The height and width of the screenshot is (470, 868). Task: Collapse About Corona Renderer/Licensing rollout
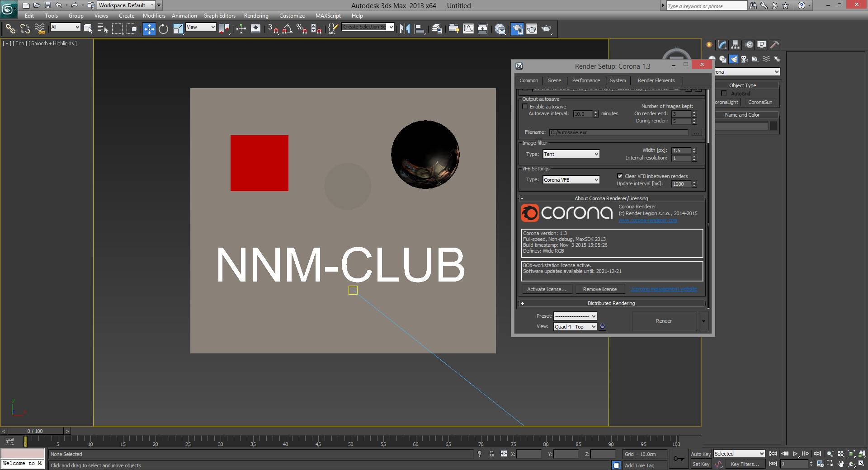point(611,198)
